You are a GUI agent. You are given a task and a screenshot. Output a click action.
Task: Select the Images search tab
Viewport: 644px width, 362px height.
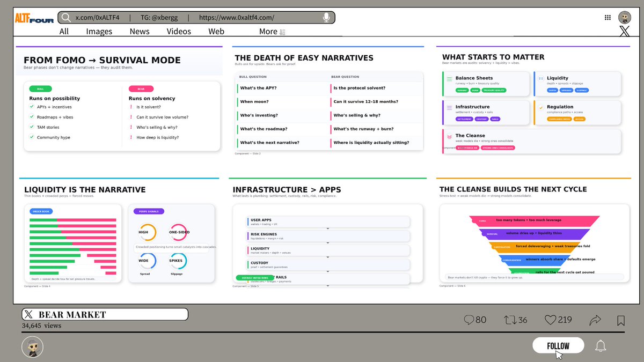coord(99,31)
